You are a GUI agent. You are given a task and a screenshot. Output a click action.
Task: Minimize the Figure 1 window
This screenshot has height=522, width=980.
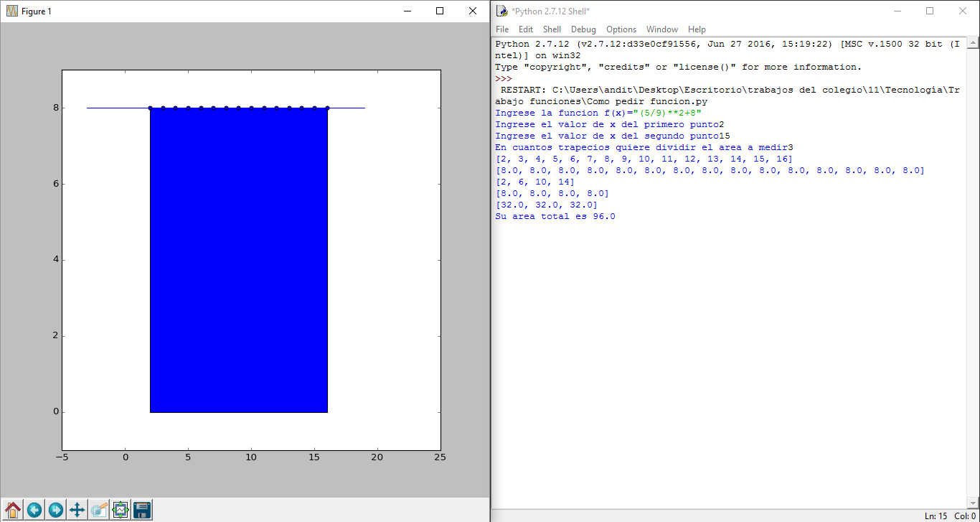(407, 11)
